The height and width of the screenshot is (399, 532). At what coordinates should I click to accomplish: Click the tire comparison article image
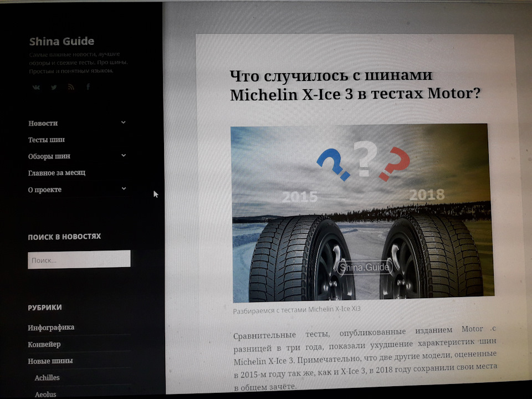(362, 213)
